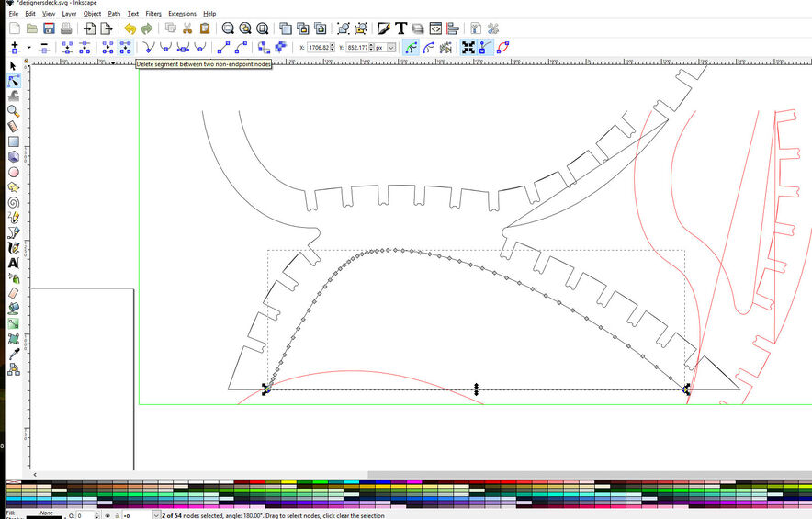This screenshot has height=519, width=812.
Task: Select the Zoom tool in toolbox
Action: [14, 111]
